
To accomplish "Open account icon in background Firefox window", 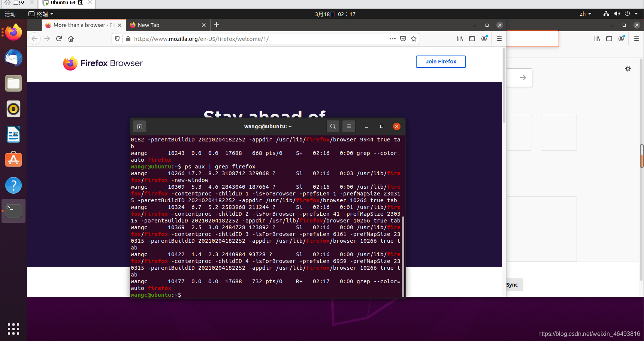I will [622, 39].
